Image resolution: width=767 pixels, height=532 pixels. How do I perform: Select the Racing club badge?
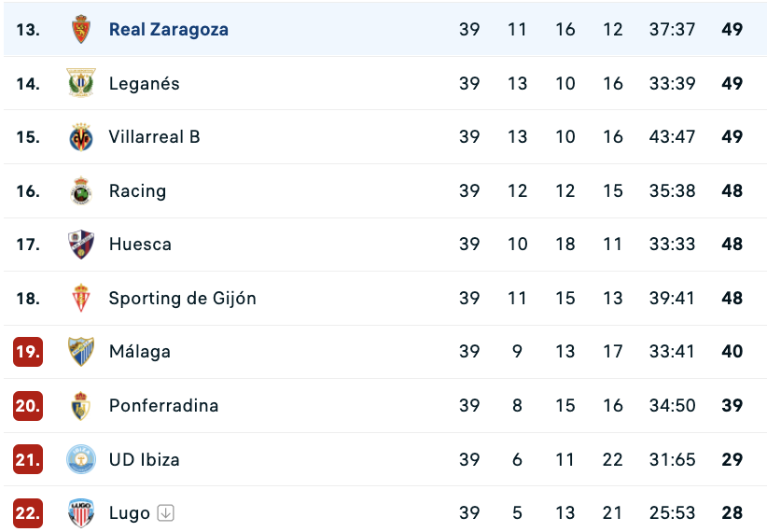[81, 190]
